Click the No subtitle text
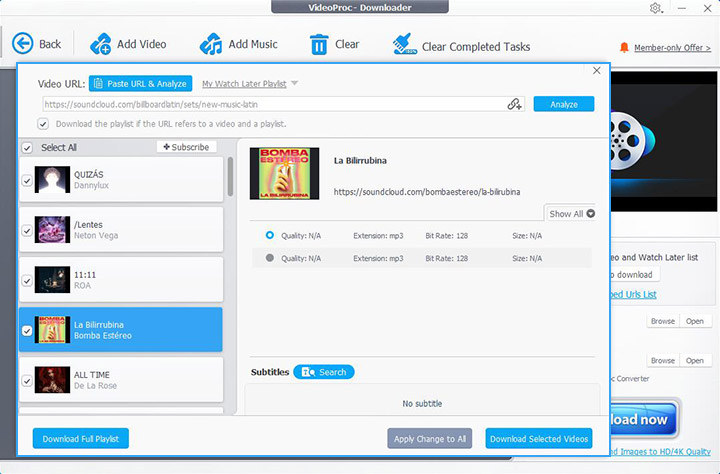This screenshot has height=474, width=720. tap(422, 404)
